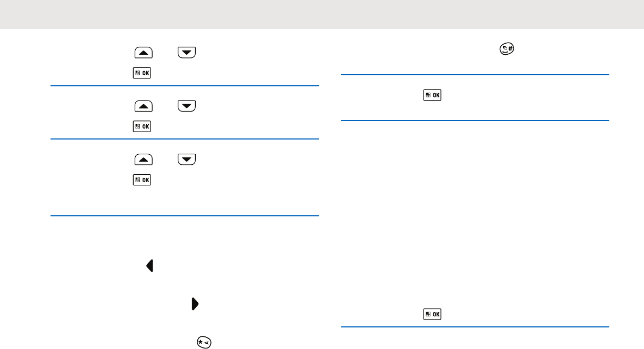This screenshot has height=349, width=644.
Task: Click the star key icon
Action: click(203, 342)
